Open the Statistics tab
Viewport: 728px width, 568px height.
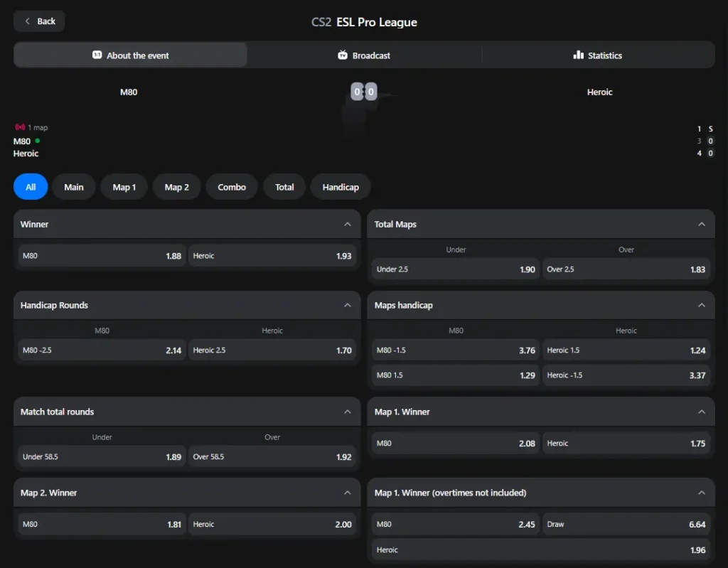point(598,55)
